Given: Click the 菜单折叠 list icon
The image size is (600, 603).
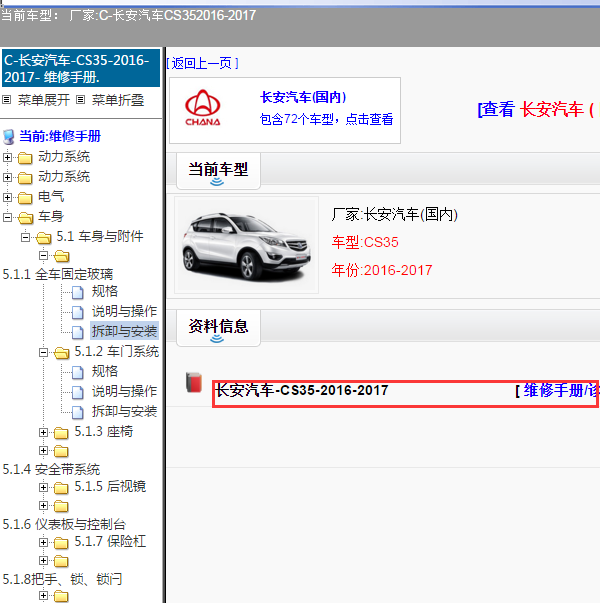Looking at the screenshot, I should 80,100.
